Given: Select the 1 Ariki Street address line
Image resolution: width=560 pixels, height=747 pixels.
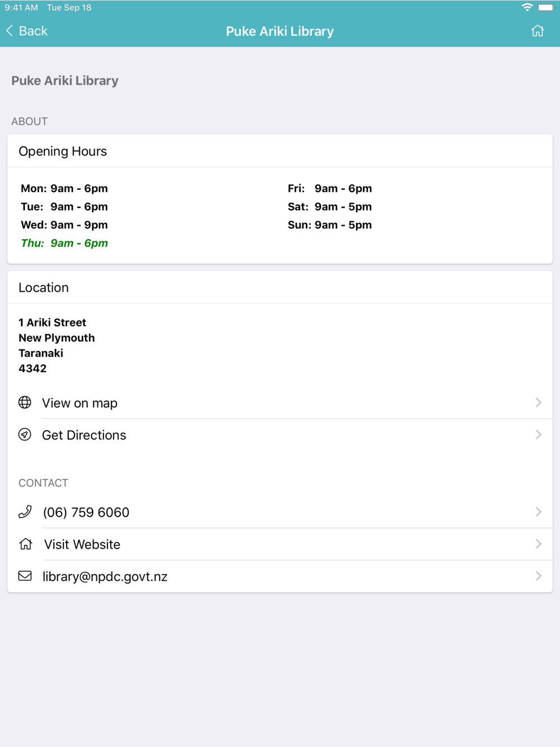Looking at the screenshot, I should (52, 323).
